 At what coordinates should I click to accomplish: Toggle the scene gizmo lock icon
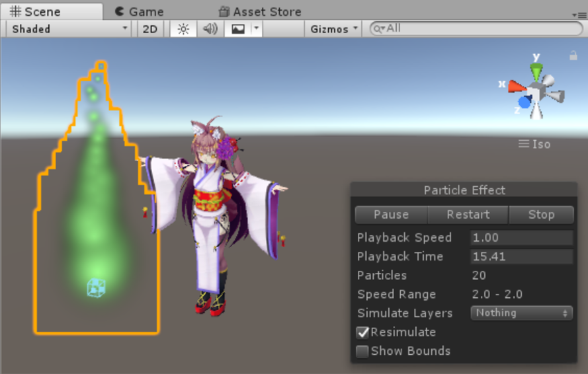(573, 56)
